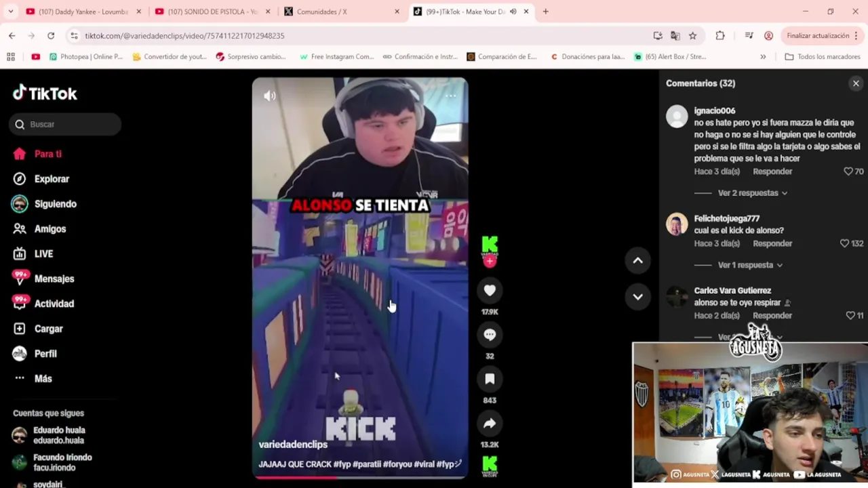This screenshot has height=488, width=868.
Task: Switch to Comunidades / X tab
Action: [x=341, y=12]
